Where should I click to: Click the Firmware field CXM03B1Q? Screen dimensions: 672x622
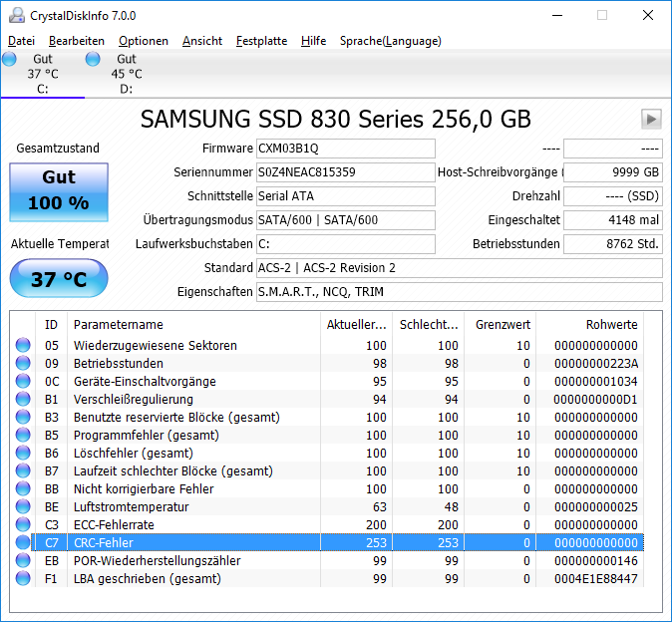coord(345,149)
